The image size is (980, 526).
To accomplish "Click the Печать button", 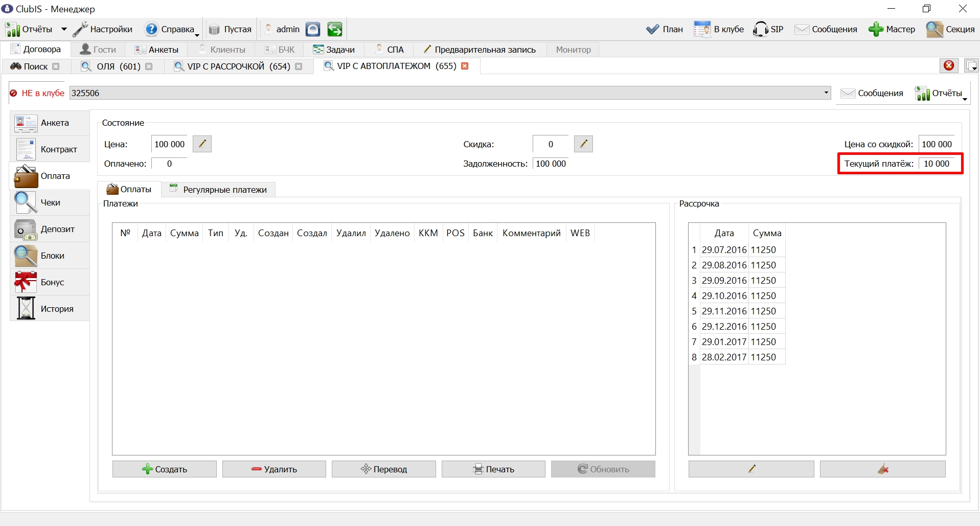I will (493, 469).
